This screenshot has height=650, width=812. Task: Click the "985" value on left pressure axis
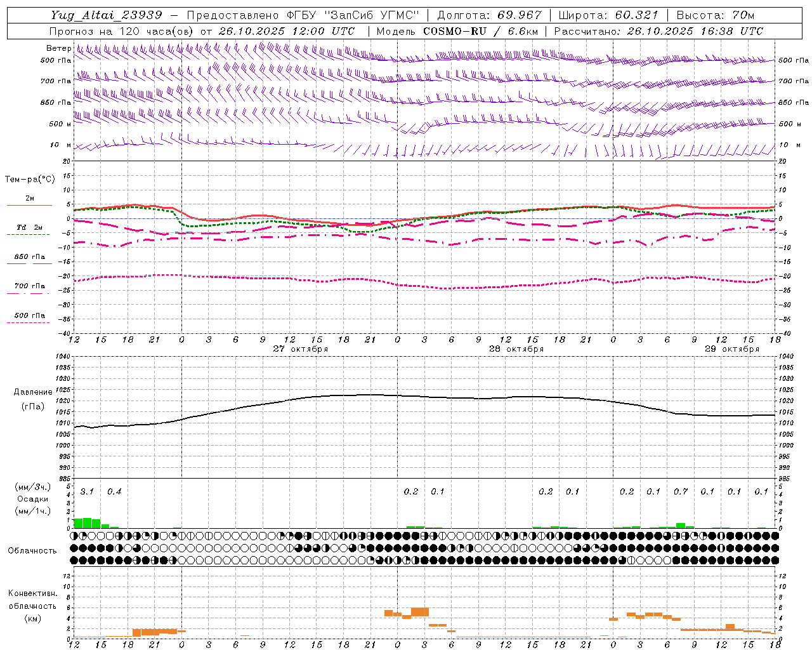(x=63, y=478)
